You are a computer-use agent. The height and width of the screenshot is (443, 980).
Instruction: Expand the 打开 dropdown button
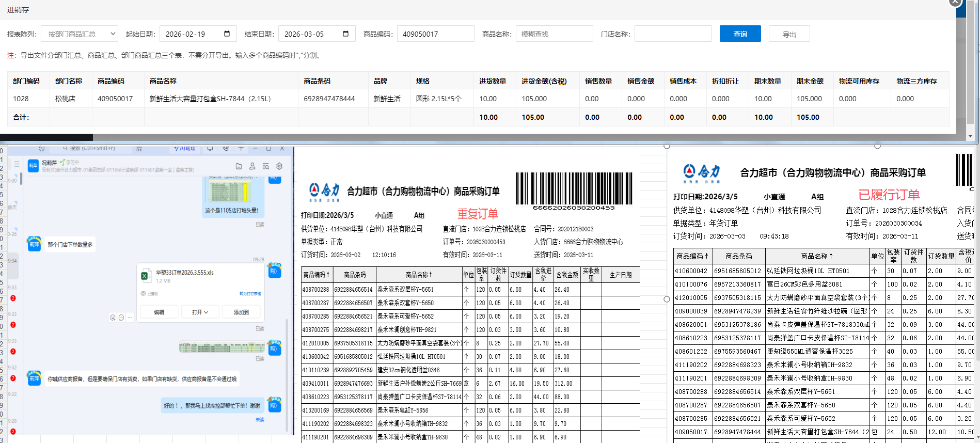pos(200,312)
